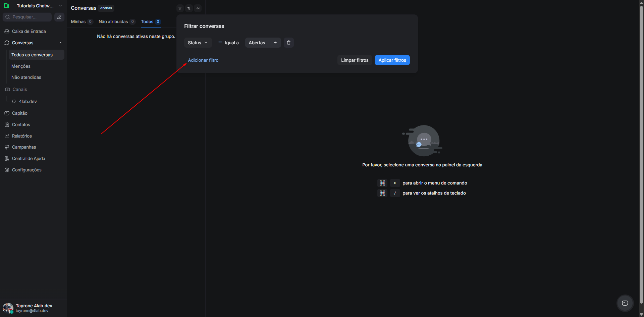Click the filter conversations icon
Screen dimensions: 644x317
180,8
